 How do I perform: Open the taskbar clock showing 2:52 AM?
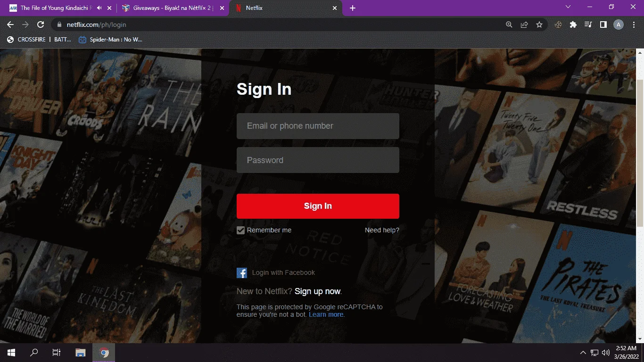(x=625, y=353)
